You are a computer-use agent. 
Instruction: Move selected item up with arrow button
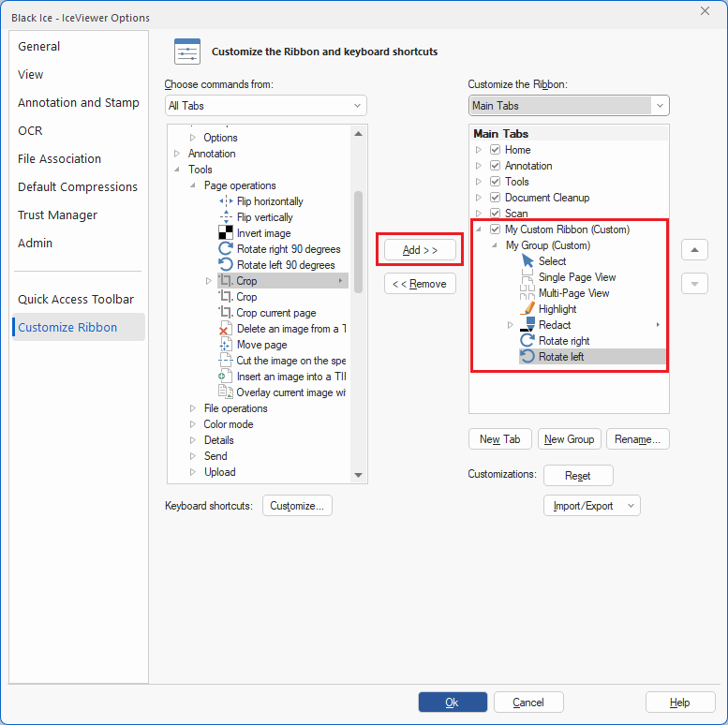[694, 250]
